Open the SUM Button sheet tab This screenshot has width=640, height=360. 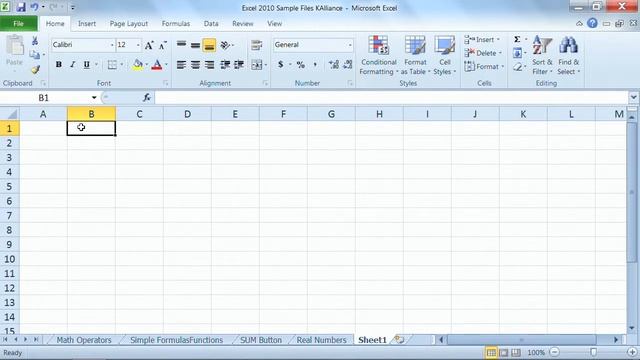tap(261, 340)
